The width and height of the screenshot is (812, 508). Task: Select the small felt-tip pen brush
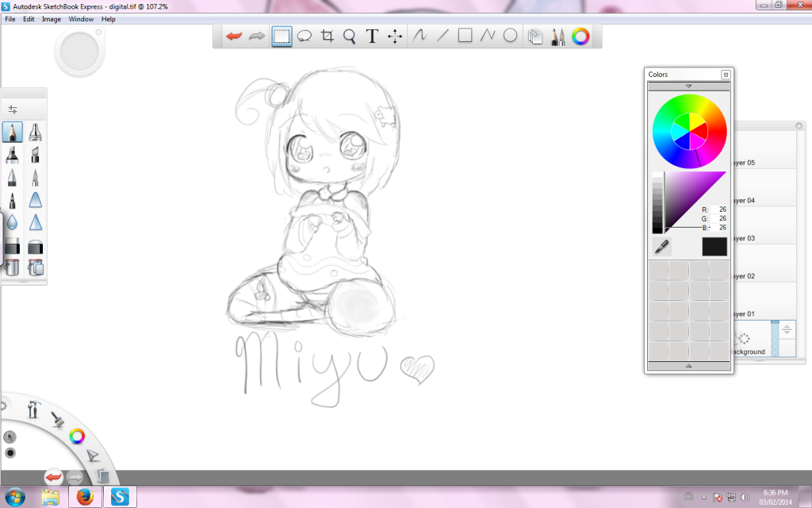(13, 200)
